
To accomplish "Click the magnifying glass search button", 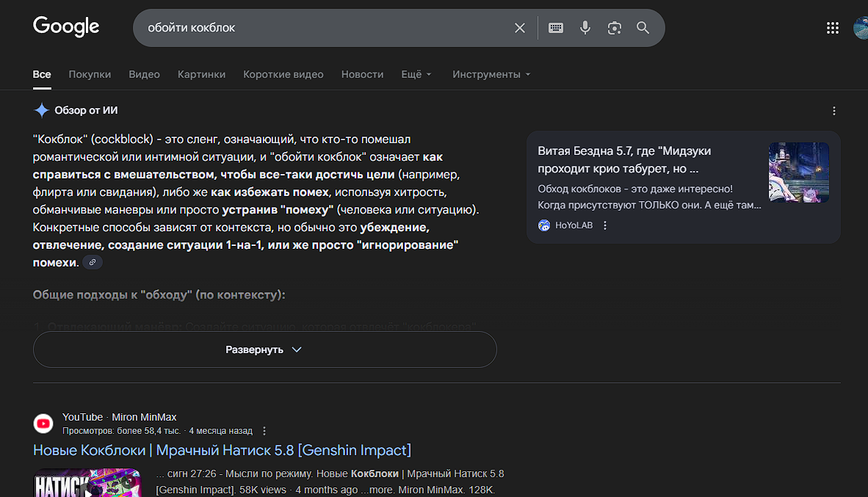I will pos(643,28).
